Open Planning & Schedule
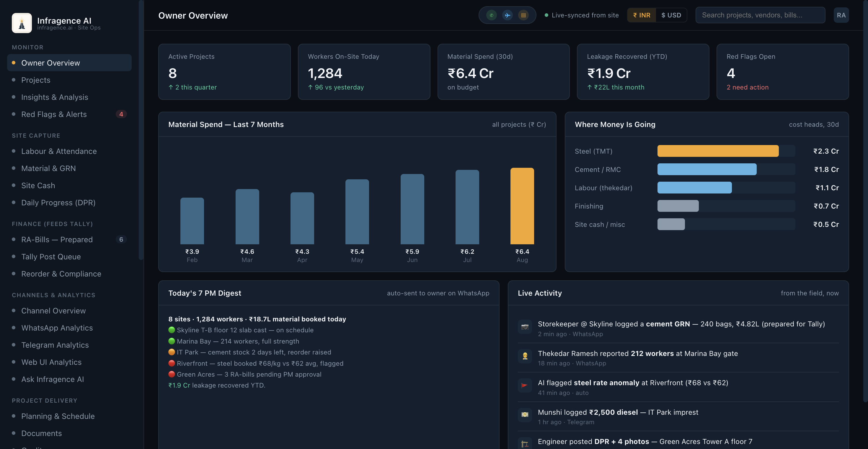Screen dimensions: 868x449 point(69,416)
